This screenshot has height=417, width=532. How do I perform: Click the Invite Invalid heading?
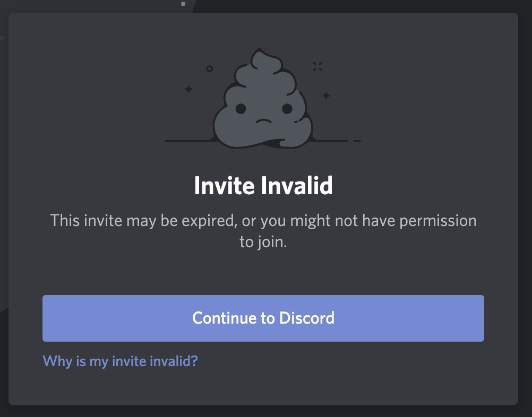click(x=263, y=186)
